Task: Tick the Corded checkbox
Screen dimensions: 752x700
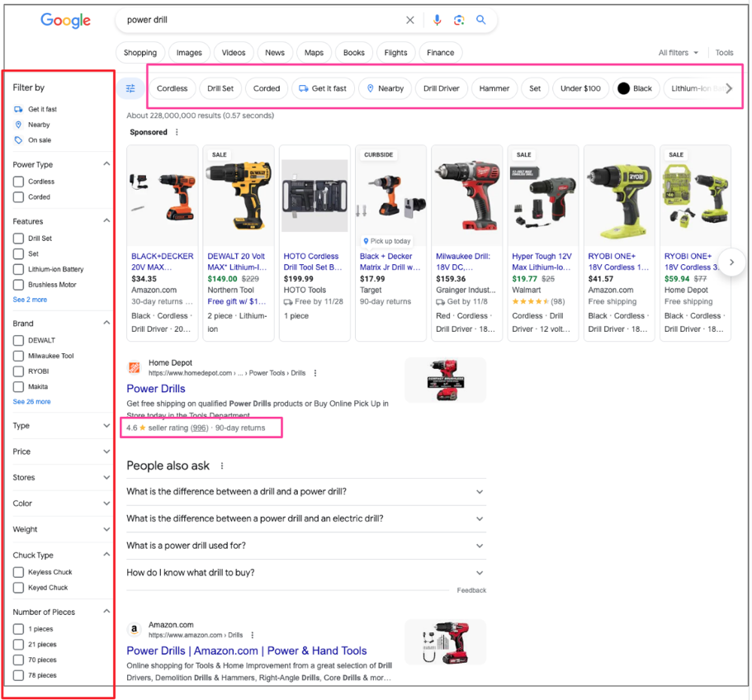Action: (18, 197)
